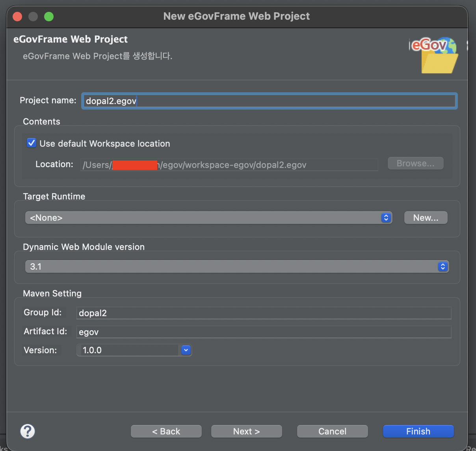The width and height of the screenshot is (476, 451).
Task: Open Dynamic Web Module version 3.1 dropdown
Action: click(x=237, y=266)
